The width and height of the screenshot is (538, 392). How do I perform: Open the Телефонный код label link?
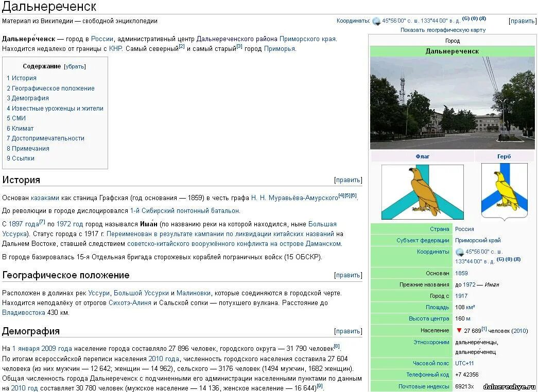427,375
